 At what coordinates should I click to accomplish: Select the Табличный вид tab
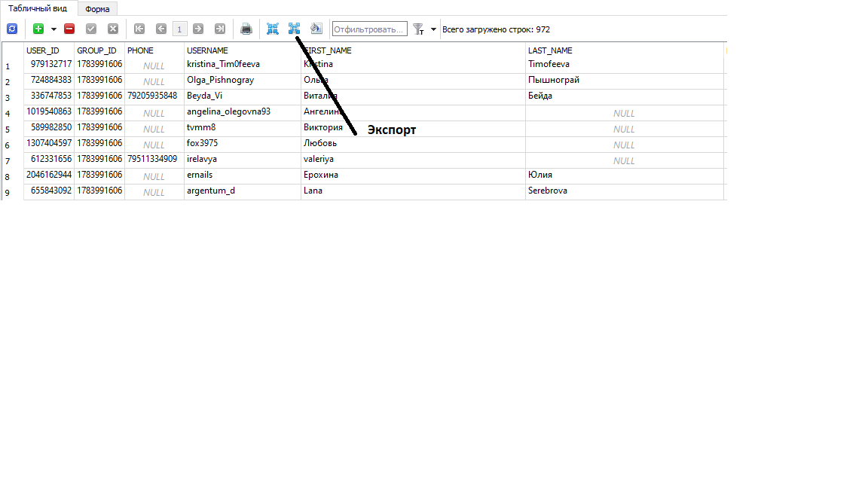[38, 8]
